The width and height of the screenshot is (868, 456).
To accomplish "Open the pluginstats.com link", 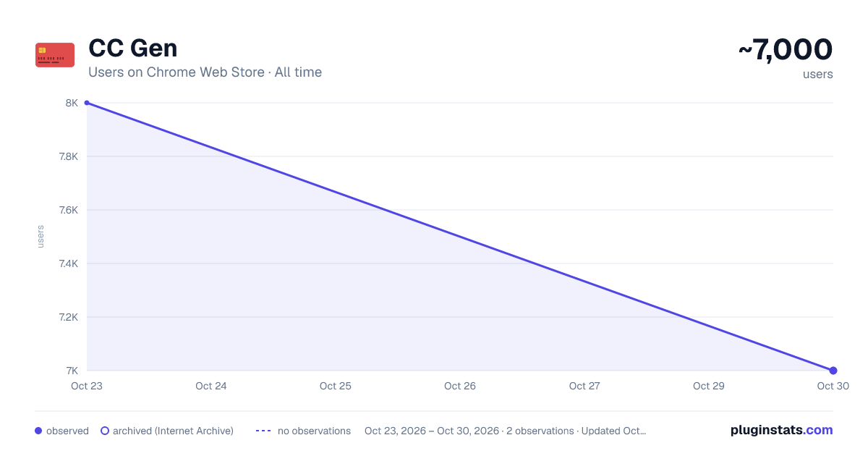I will click(x=782, y=430).
